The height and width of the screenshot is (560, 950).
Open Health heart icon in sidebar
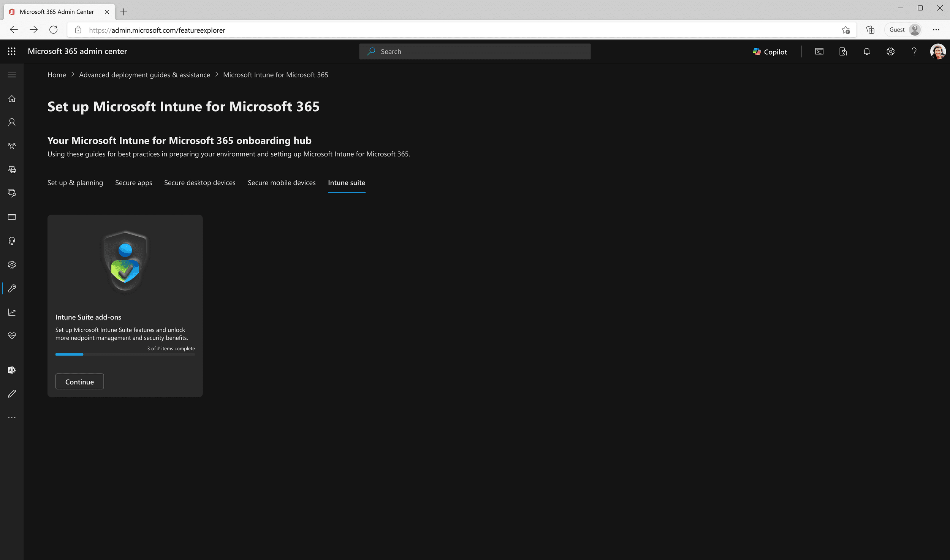click(x=12, y=336)
